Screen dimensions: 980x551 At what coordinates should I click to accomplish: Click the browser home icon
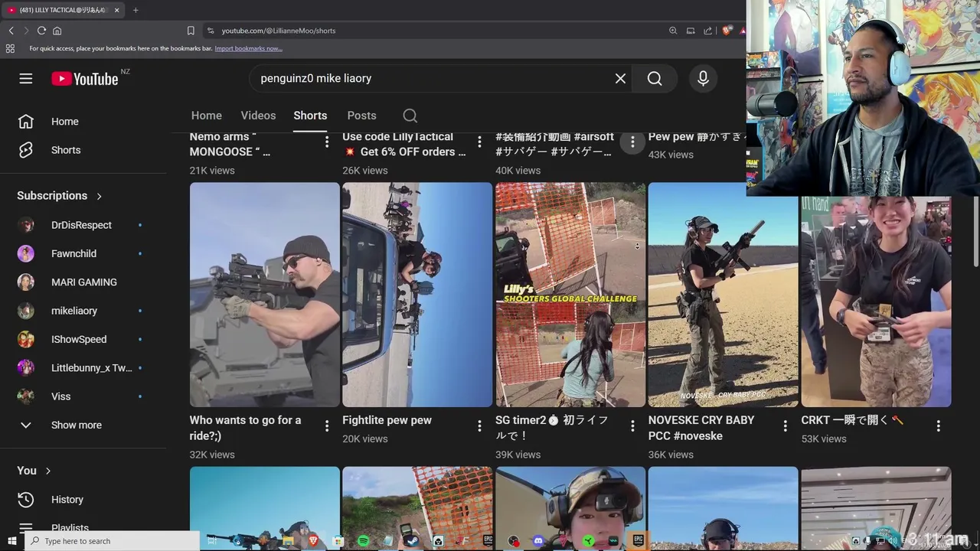[57, 31]
